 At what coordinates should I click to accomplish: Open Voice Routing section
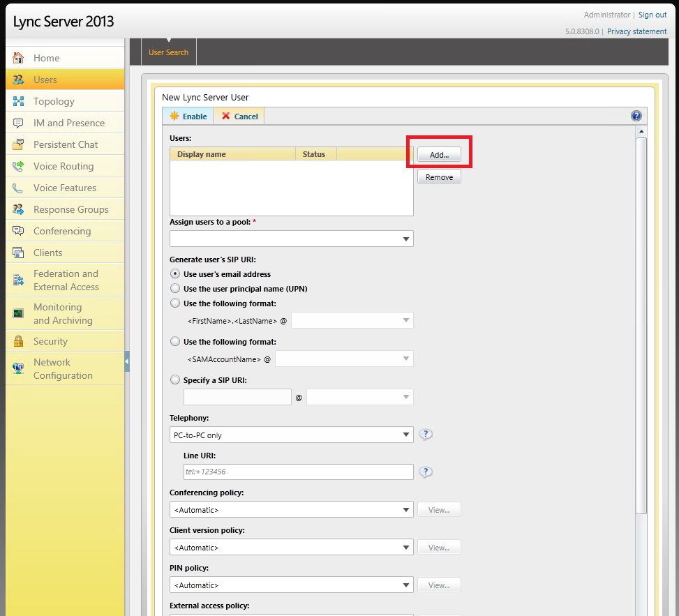coord(64,166)
